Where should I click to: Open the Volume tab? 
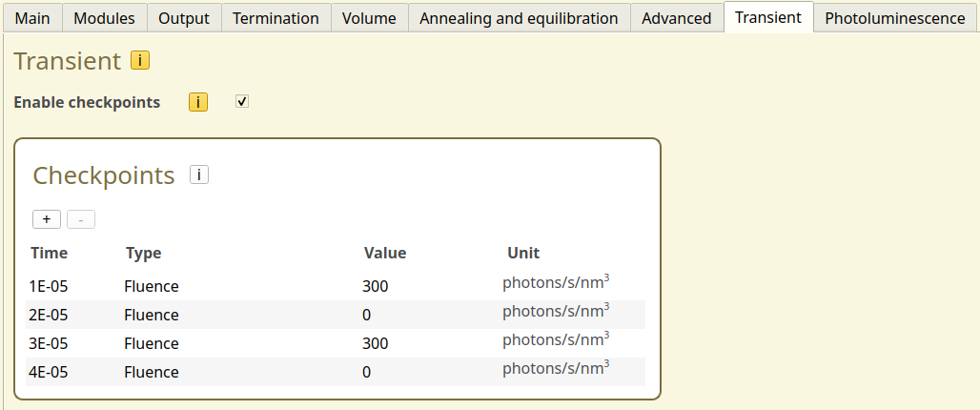[x=370, y=18]
